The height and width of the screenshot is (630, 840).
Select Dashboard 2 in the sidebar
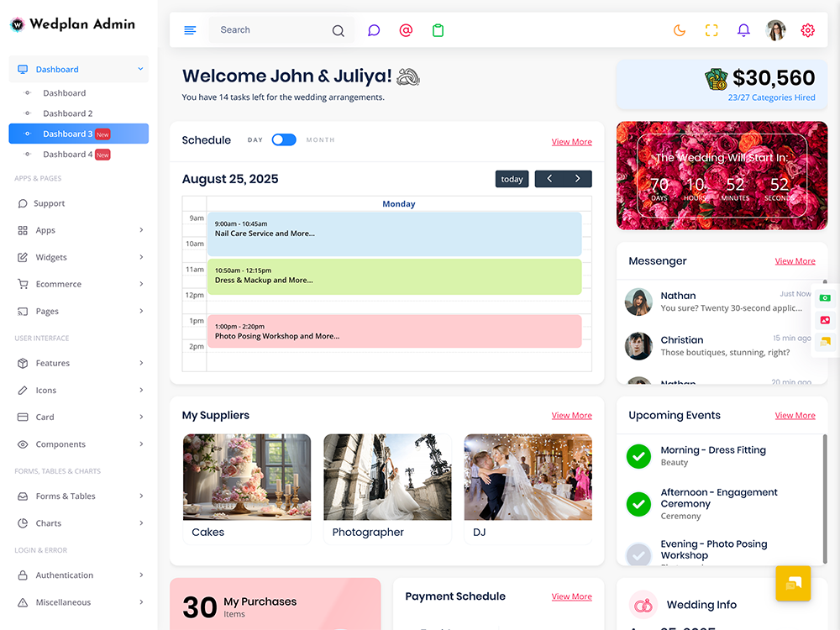68,113
